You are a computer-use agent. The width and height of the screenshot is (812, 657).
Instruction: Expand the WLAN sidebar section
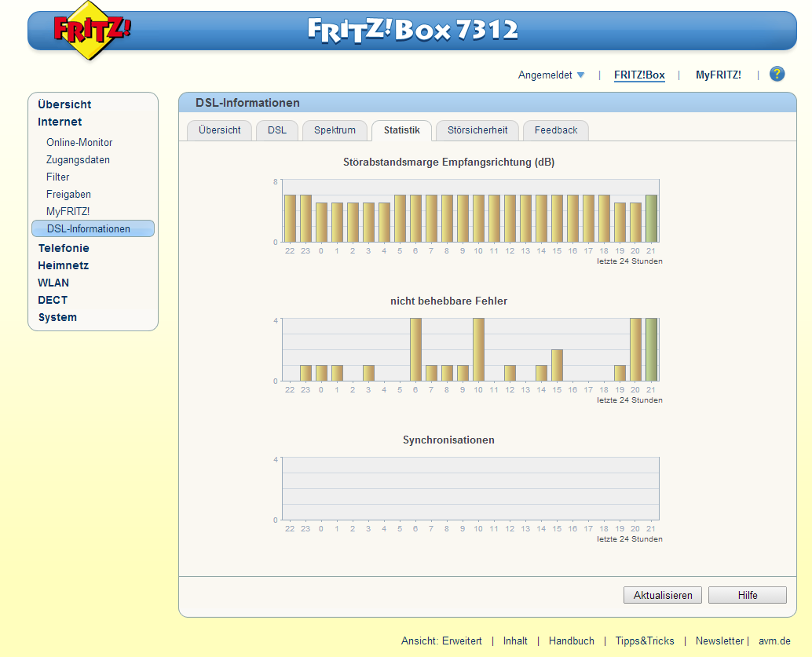pos(53,283)
